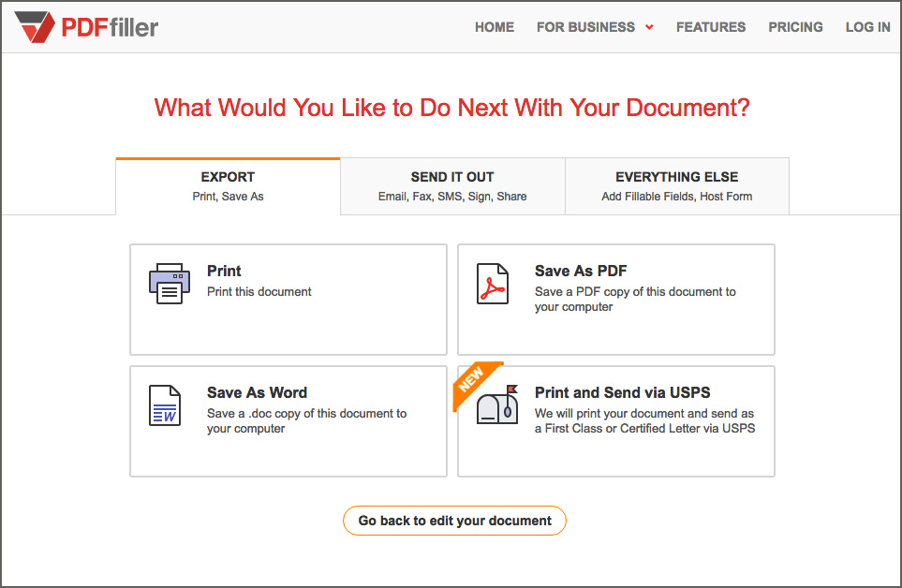
Task: Click LOG IN in the header
Action: coord(867,27)
